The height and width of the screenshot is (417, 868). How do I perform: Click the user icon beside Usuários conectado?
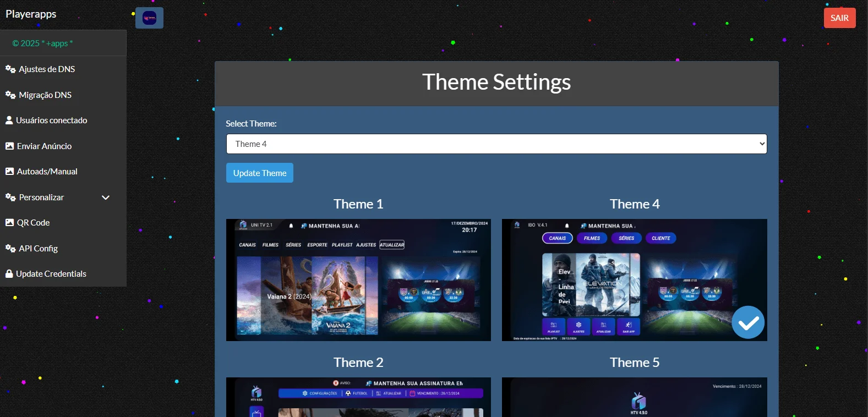tap(9, 120)
